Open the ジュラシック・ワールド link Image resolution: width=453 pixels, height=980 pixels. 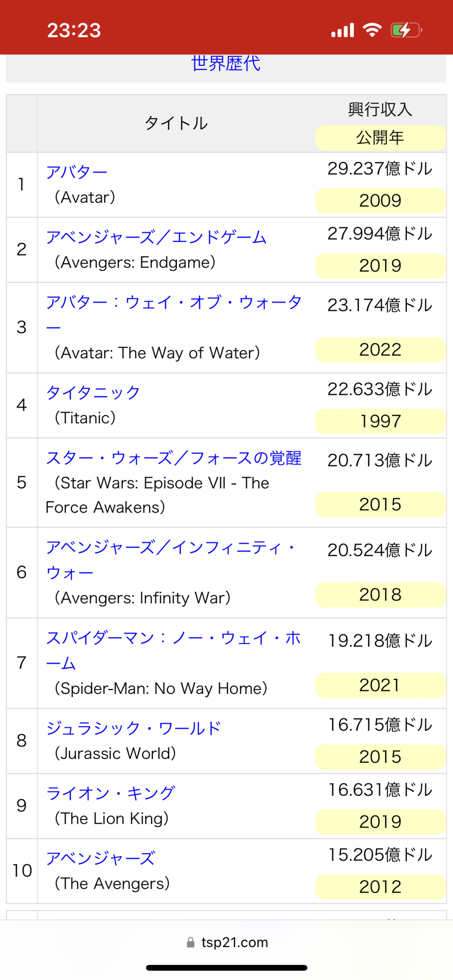pyautogui.click(x=133, y=728)
